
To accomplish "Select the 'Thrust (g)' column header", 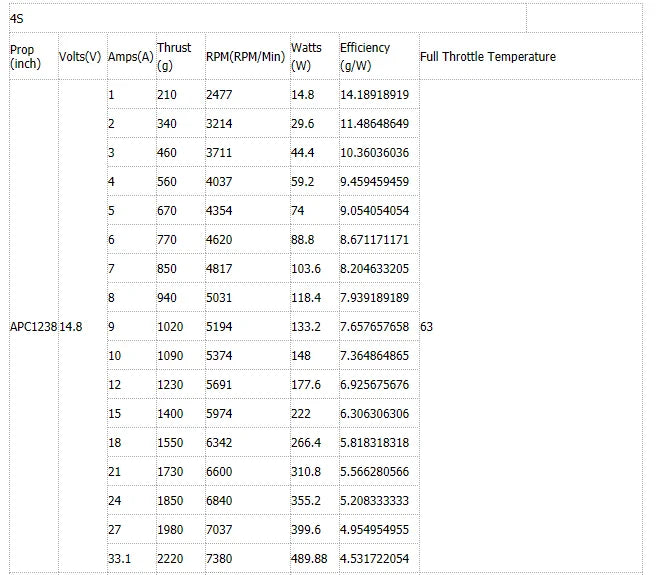I will 180,56.
